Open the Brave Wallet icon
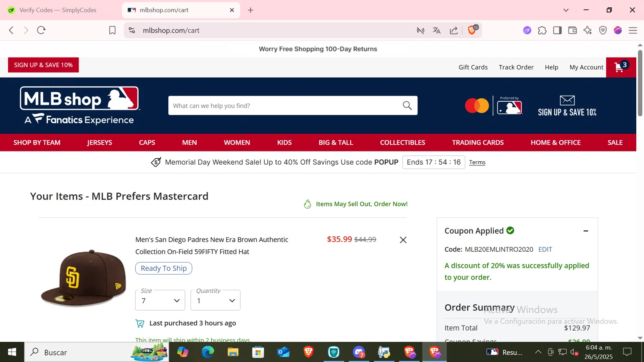The image size is (644, 362). [572, 30]
